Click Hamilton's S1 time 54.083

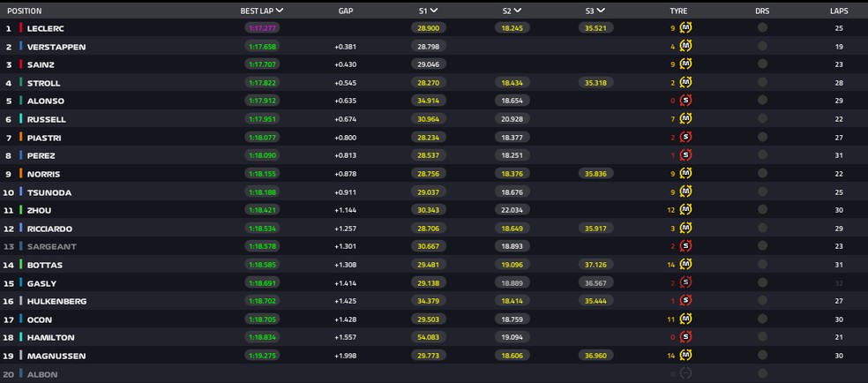point(429,337)
